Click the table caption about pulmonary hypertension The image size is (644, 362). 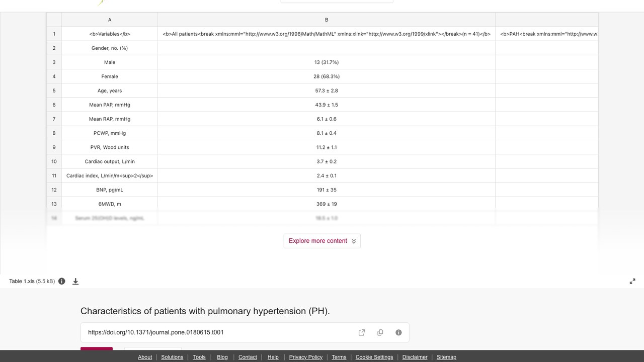pyautogui.click(x=205, y=311)
